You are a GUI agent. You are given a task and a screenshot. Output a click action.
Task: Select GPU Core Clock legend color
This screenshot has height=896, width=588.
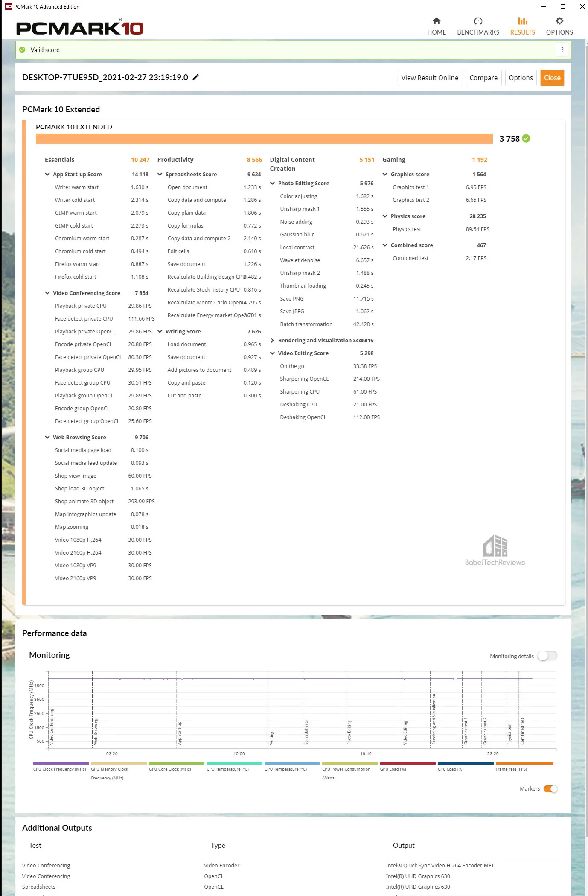coord(177,763)
